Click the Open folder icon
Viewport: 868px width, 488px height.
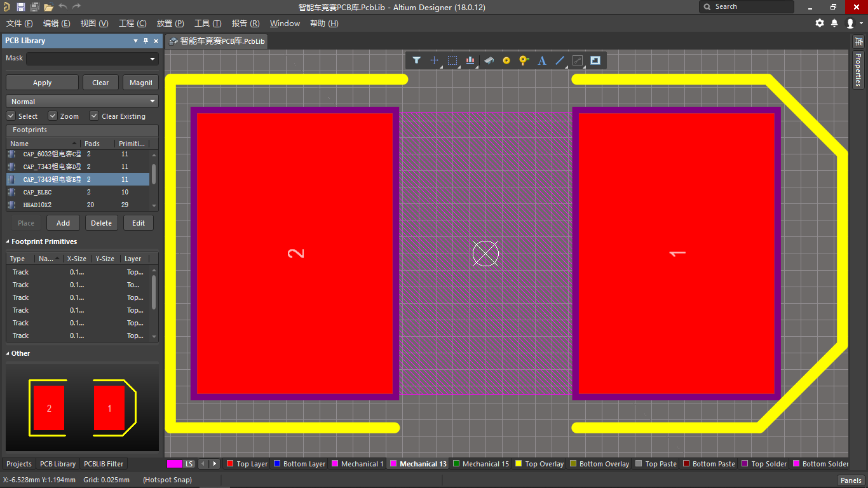(x=49, y=7)
